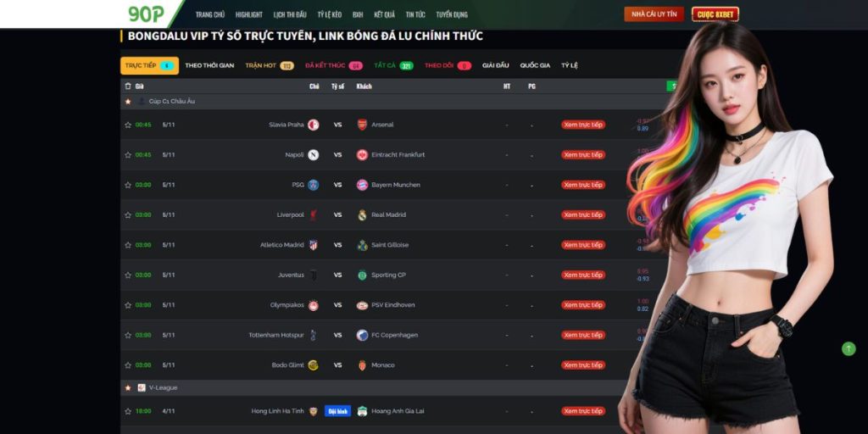
Task: Click the Bayern Munchen crest icon
Action: point(362,185)
